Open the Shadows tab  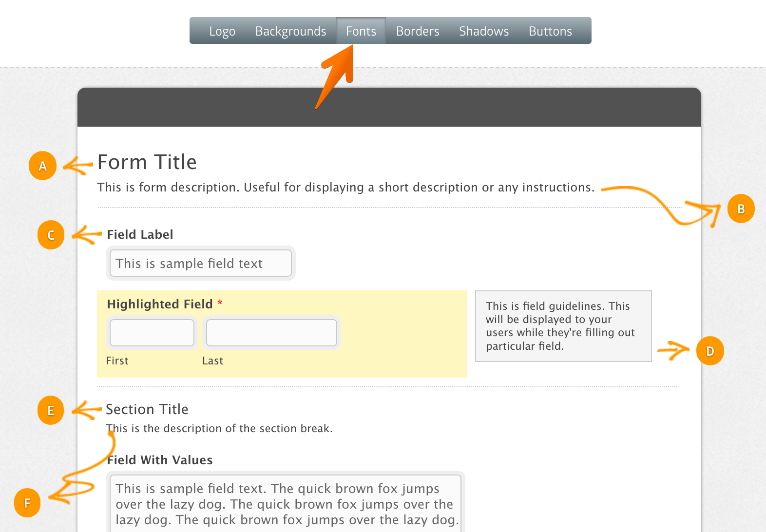[484, 31]
